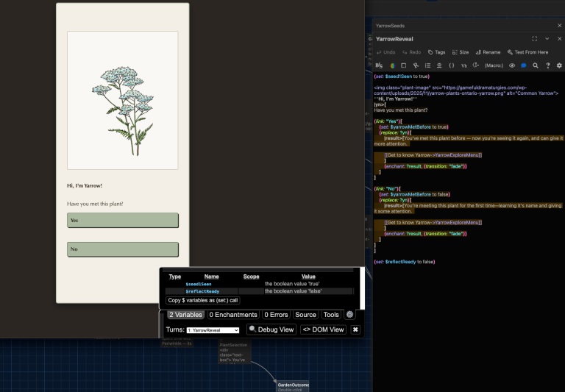Toggle the blue speech bubble tooltips icon
565x392 pixels.
point(524,65)
